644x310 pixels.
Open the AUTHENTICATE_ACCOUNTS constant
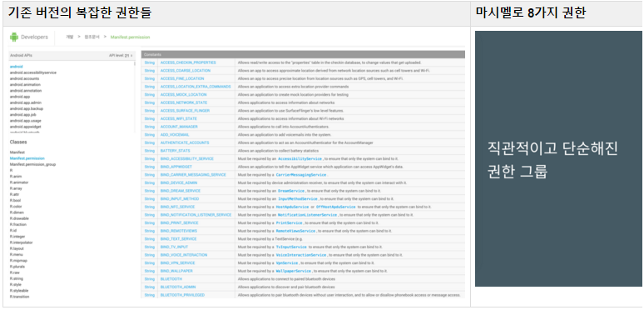coord(185,142)
